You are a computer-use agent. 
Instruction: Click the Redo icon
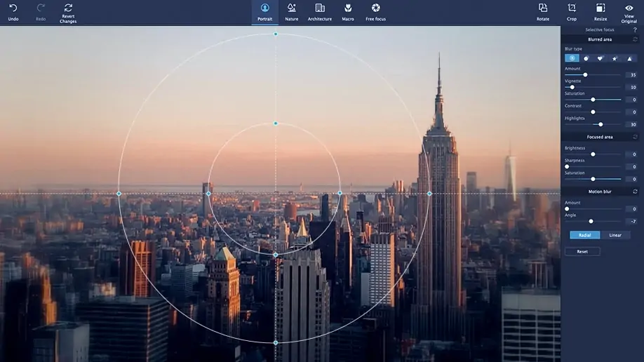(41, 8)
